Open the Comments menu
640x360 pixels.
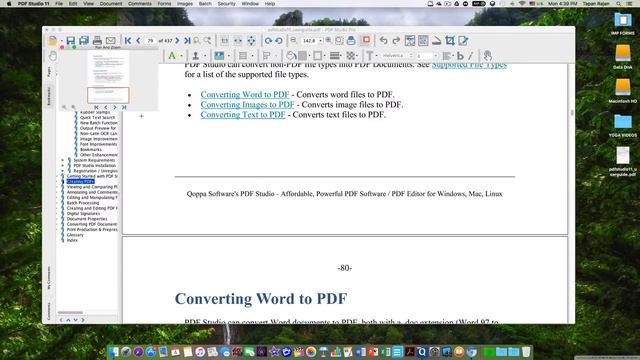[140, 4]
